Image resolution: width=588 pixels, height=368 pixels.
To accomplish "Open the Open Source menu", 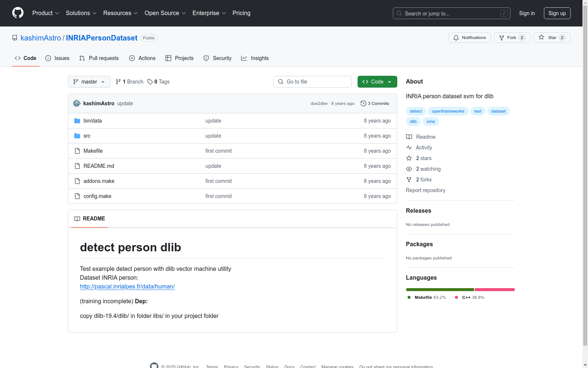I will click(165, 13).
